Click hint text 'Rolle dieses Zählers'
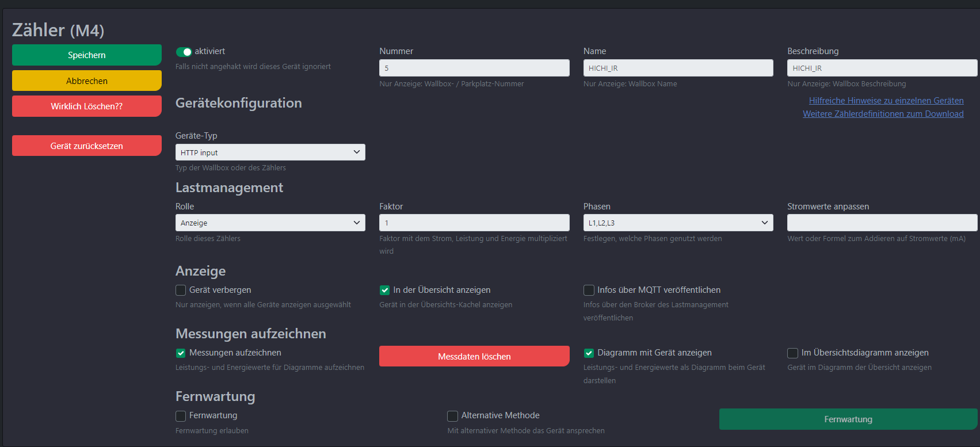This screenshot has width=980, height=447. (x=208, y=239)
